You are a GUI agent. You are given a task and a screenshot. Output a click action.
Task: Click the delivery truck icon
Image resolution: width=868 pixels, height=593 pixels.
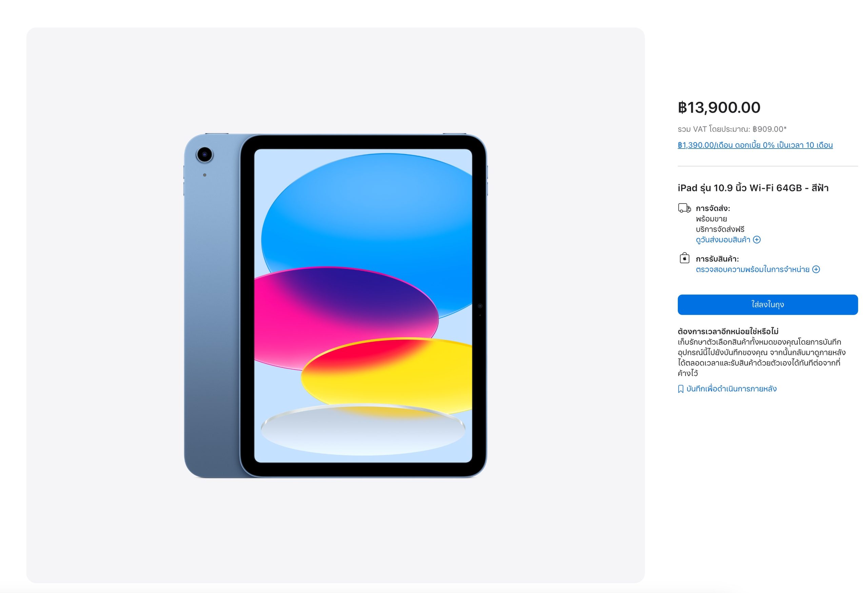684,208
